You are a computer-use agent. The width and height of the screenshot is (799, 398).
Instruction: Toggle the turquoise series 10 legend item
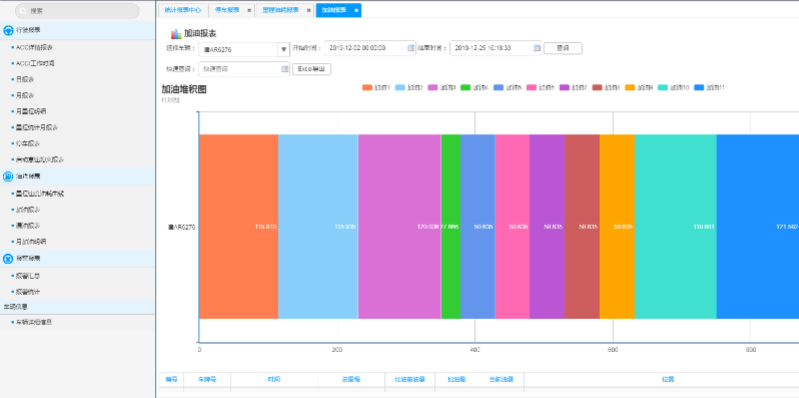click(x=674, y=88)
